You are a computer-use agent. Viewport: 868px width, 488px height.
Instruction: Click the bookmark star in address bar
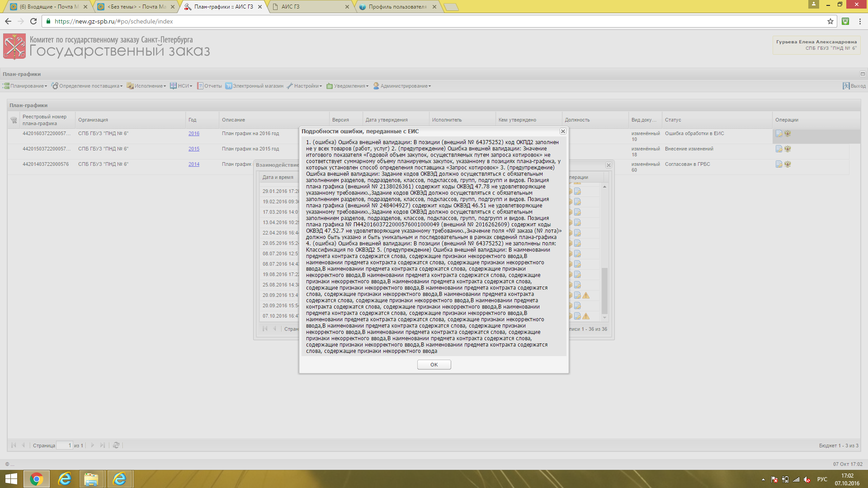[830, 21]
